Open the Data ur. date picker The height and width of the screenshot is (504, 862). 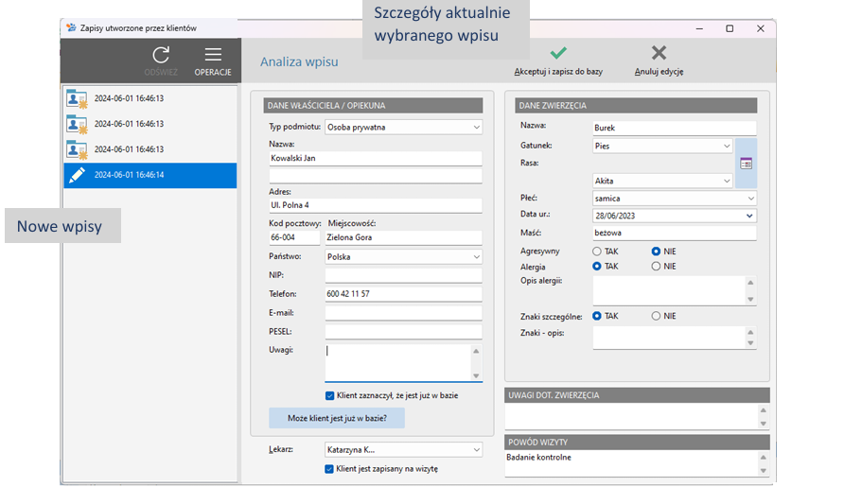pos(749,216)
